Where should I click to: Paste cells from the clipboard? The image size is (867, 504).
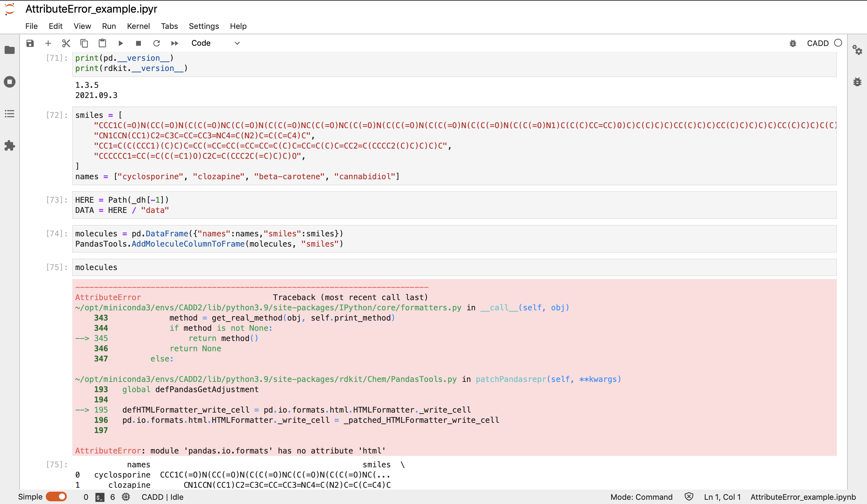pos(102,43)
